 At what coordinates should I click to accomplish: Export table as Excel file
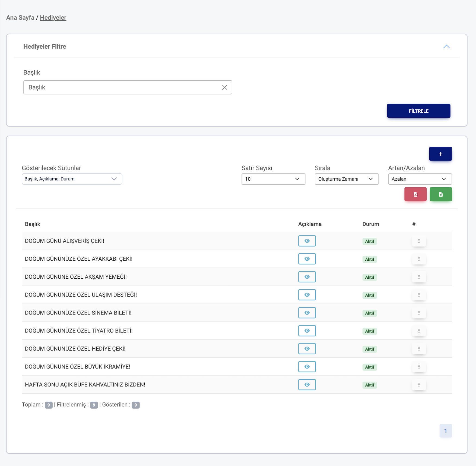(x=441, y=194)
